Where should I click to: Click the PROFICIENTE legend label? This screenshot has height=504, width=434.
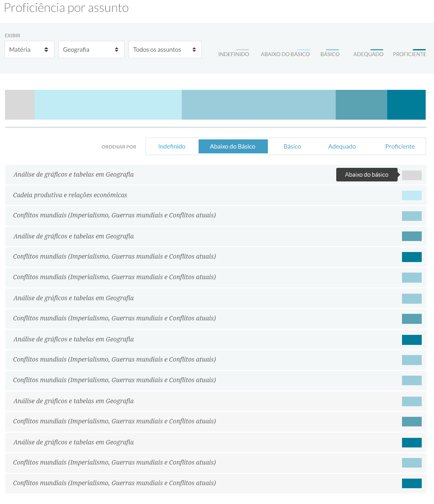[x=409, y=54]
